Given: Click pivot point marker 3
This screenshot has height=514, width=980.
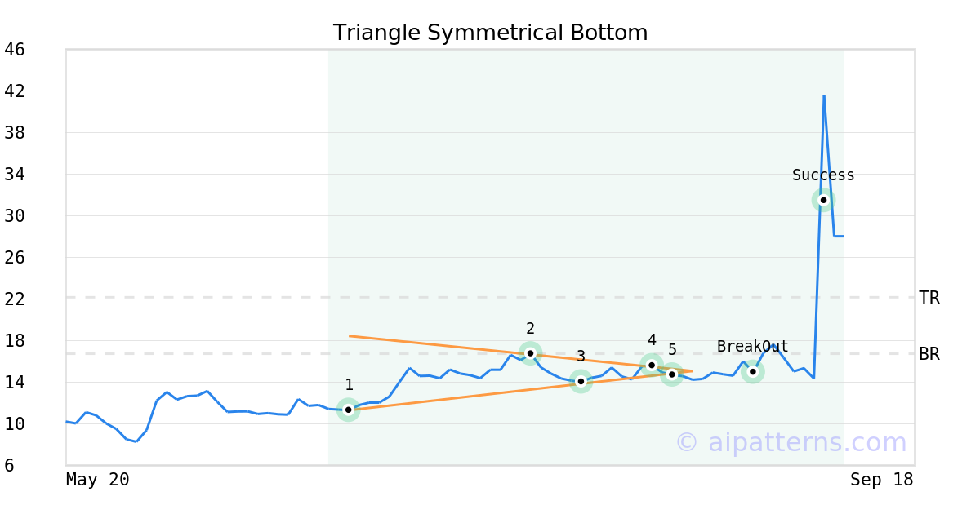Looking at the screenshot, I should click(x=581, y=381).
